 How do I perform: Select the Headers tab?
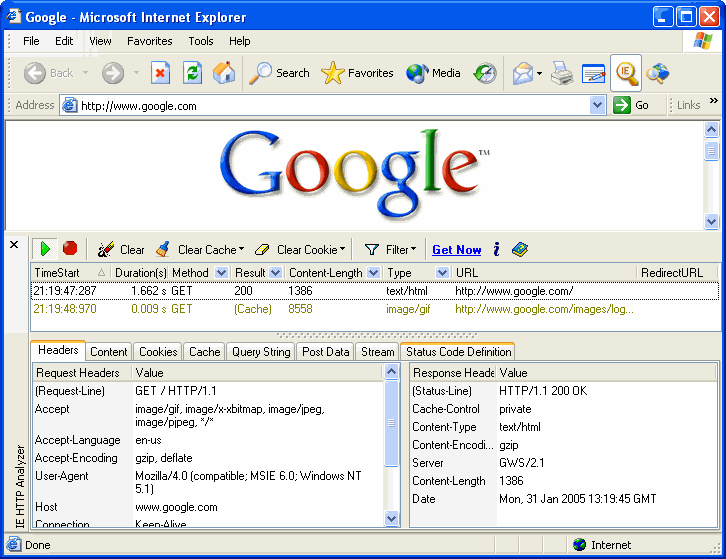click(x=58, y=350)
